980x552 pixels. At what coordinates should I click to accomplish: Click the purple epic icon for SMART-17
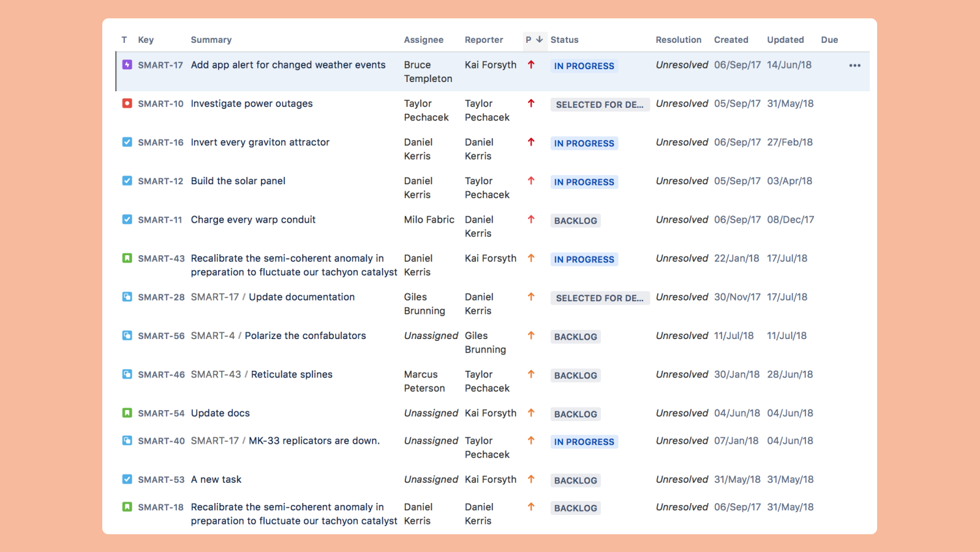(x=126, y=64)
